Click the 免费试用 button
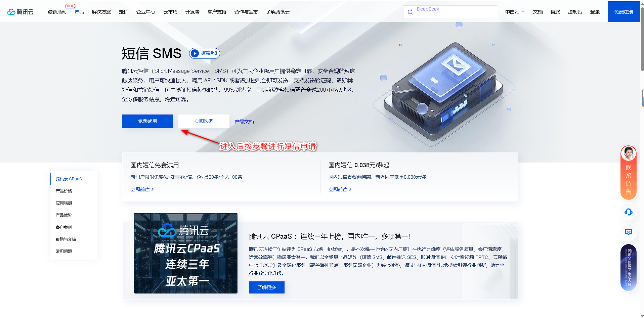The width and height of the screenshot is (644, 318). tap(147, 121)
